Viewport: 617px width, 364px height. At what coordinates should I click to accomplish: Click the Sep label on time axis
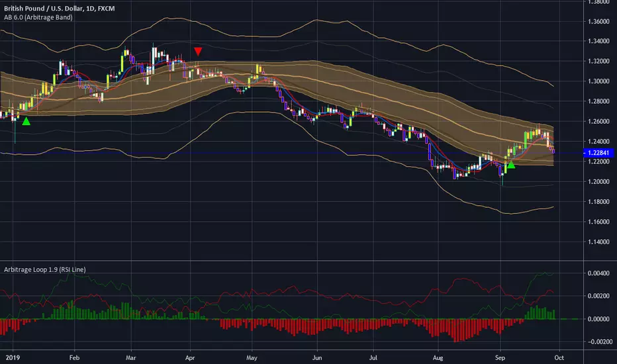(x=500, y=358)
